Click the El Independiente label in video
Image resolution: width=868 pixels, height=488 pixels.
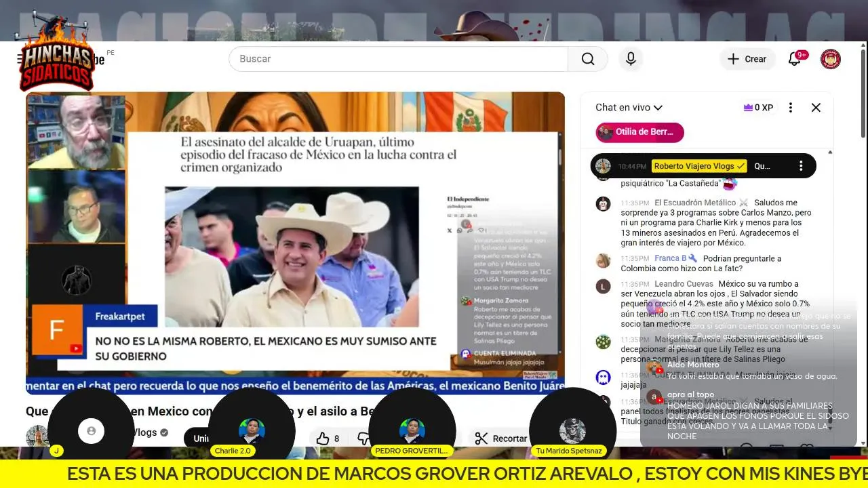tap(468, 199)
